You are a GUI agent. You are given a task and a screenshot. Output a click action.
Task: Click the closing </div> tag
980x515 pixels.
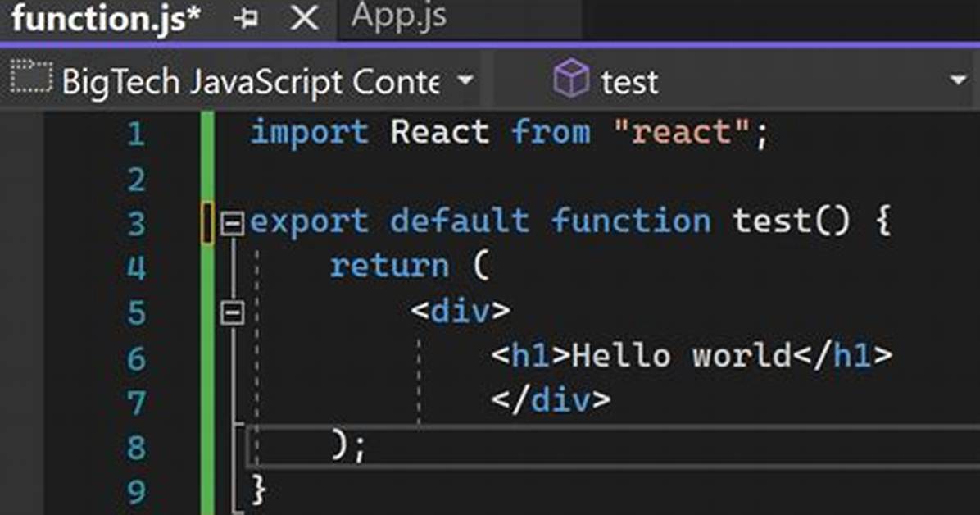coord(551,400)
